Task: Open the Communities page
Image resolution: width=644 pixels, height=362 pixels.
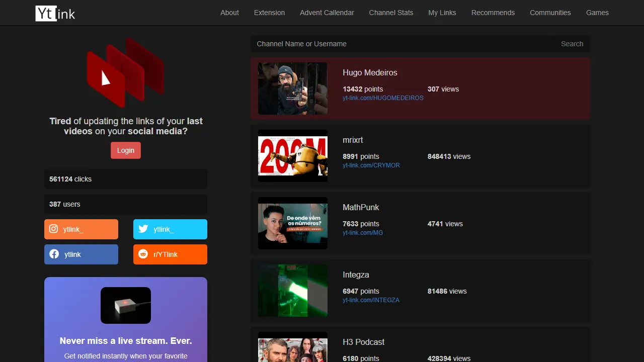Action: coord(550,13)
